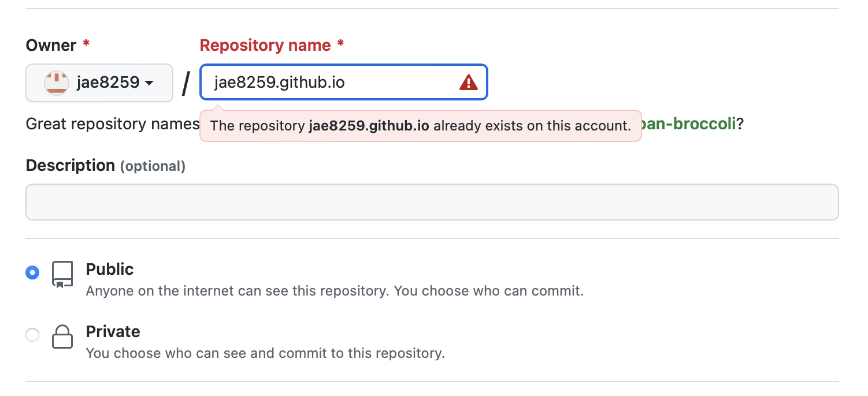Click the jae8259 avatar icon
Screen dimensions: 868x396
coord(57,83)
